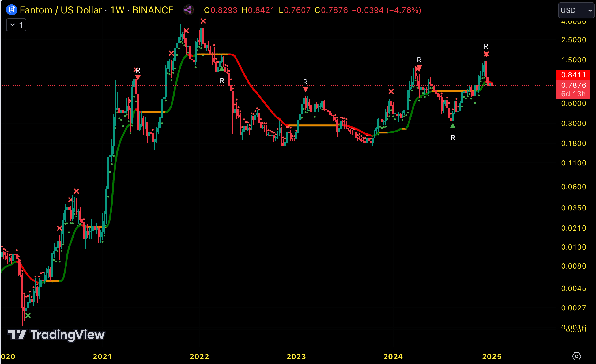
Task: Click the topmost R marker near 2025
Action: [x=486, y=46]
